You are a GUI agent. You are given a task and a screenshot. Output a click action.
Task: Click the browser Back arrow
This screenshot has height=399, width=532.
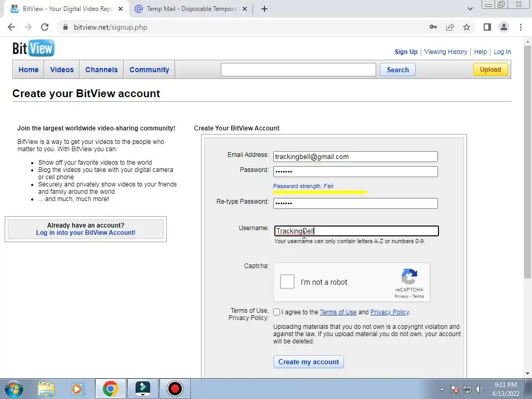[x=11, y=27]
